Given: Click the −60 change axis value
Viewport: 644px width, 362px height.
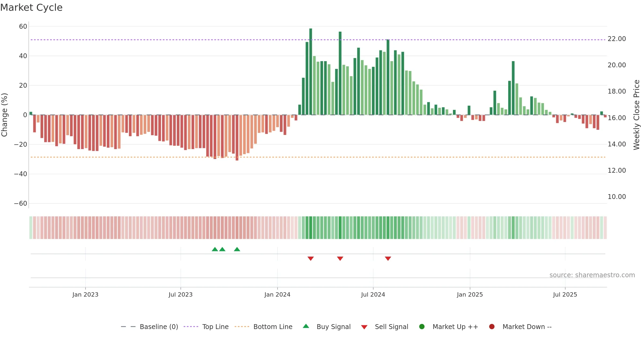Looking at the screenshot, I should tap(21, 204).
